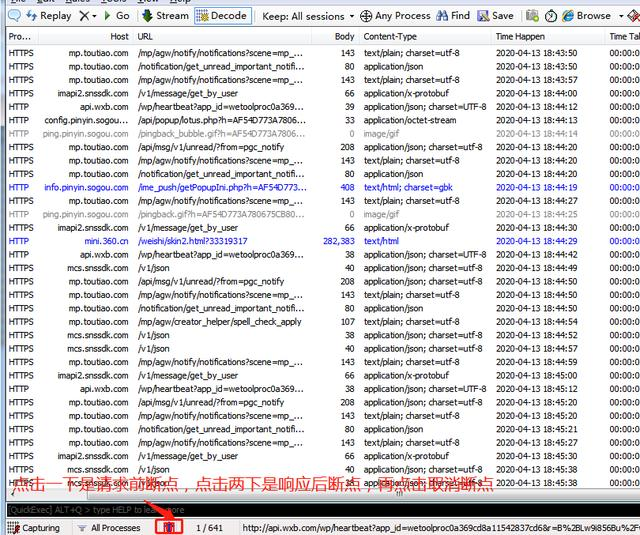640x535 pixels.
Task: Select the pgc_notify unread session at 18:44:20
Action: coord(322,147)
